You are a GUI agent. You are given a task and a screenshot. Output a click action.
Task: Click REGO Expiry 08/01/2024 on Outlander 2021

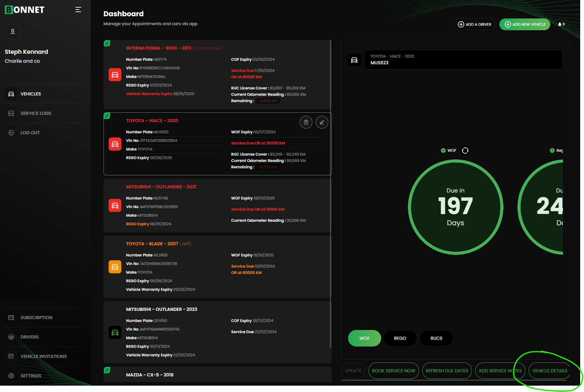coord(149,224)
